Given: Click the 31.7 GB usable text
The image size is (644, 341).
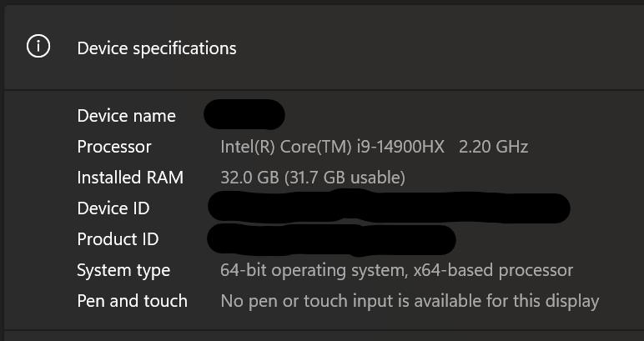Looking at the screenshot, I should 339,178.
